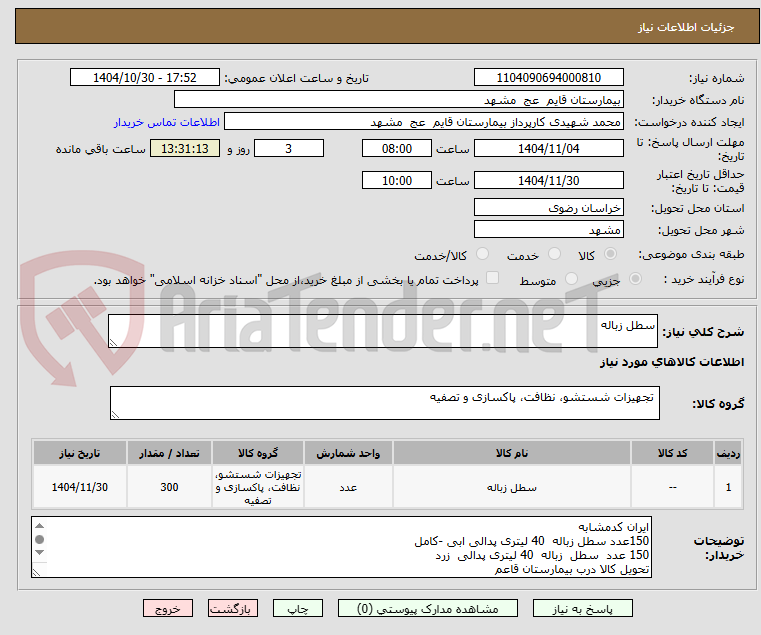
Task: Click the announcement date field 1404/10/30 - 17:52
Action: (x=145, y=78)
